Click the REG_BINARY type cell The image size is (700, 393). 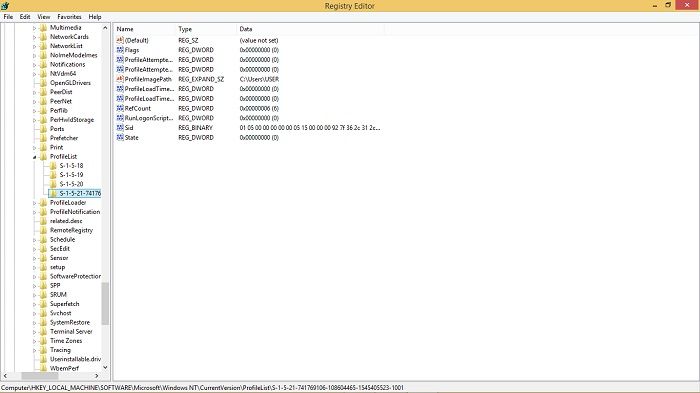pos(196,128)
